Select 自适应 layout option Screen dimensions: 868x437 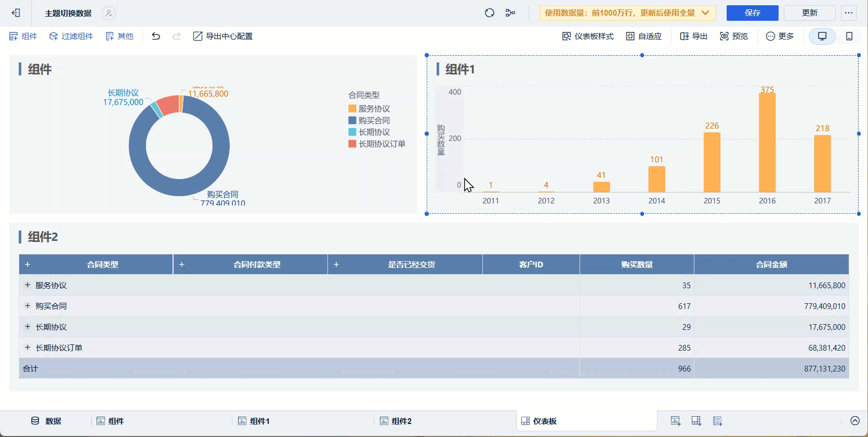[x=643, y=36]
